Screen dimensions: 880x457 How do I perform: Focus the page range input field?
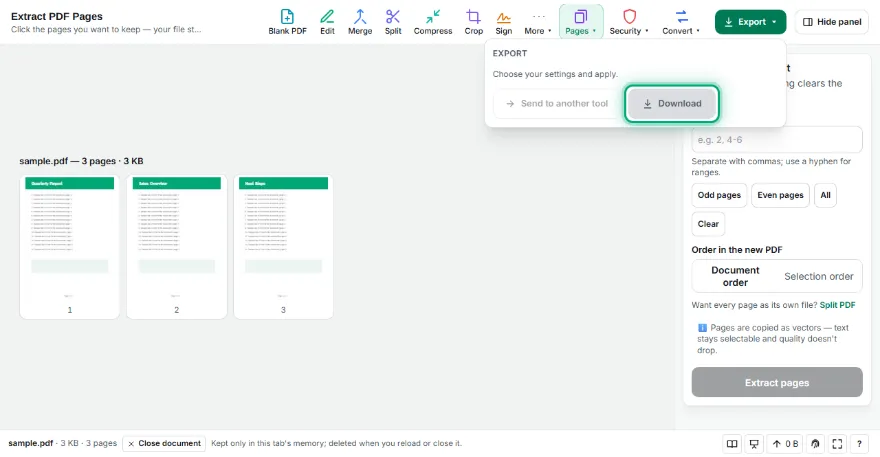tap(777, 140)
